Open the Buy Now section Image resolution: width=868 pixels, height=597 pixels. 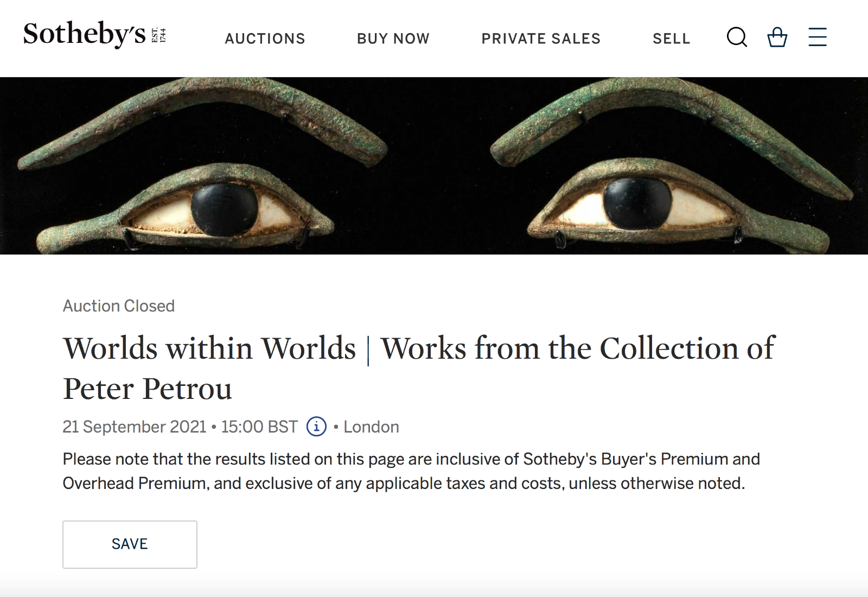pos(393,39)
